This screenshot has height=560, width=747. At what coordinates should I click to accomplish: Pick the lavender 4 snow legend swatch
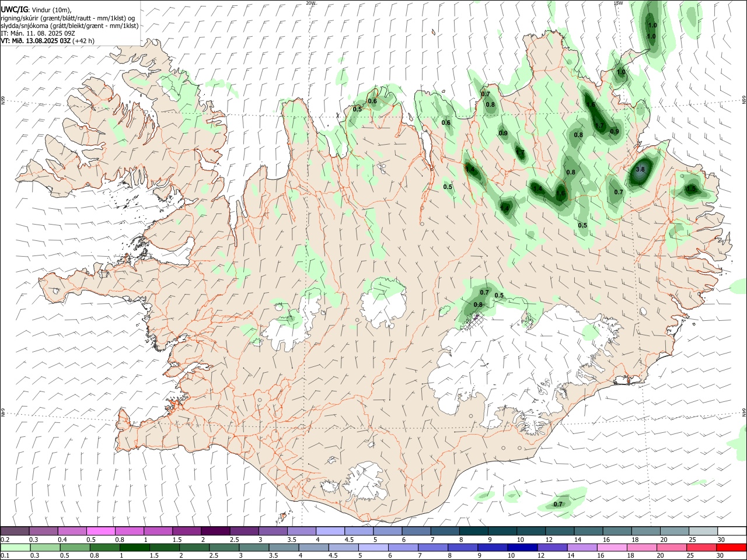pyautogui.click(x=330, y=531)
